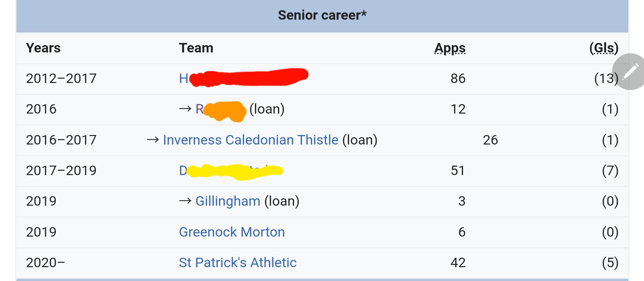This screenshot has height=281, width=644.
Task: Click the (7) goals value
Action: tap(610, 171)
